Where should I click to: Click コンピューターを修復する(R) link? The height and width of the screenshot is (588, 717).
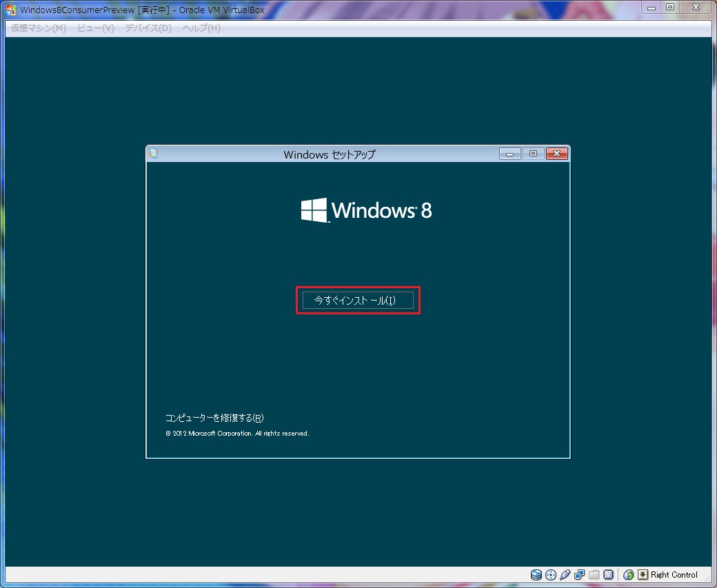[214, 418]
